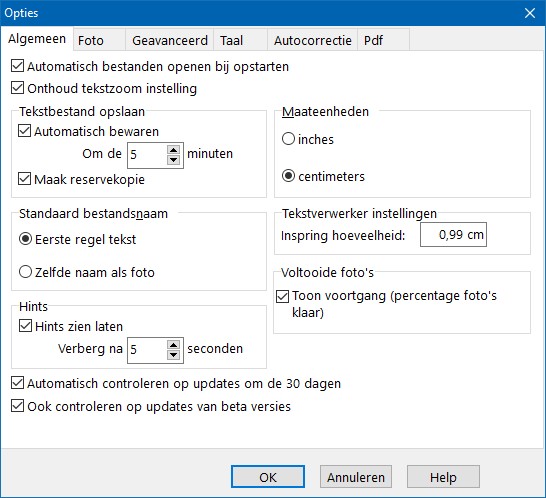Click the Annuleren button

click(356, 476)
